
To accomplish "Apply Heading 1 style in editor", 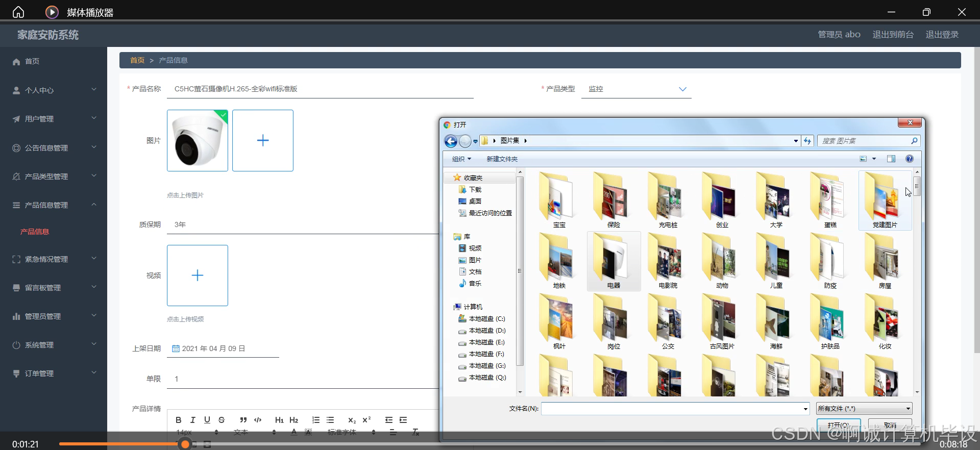I will point(279,420).
